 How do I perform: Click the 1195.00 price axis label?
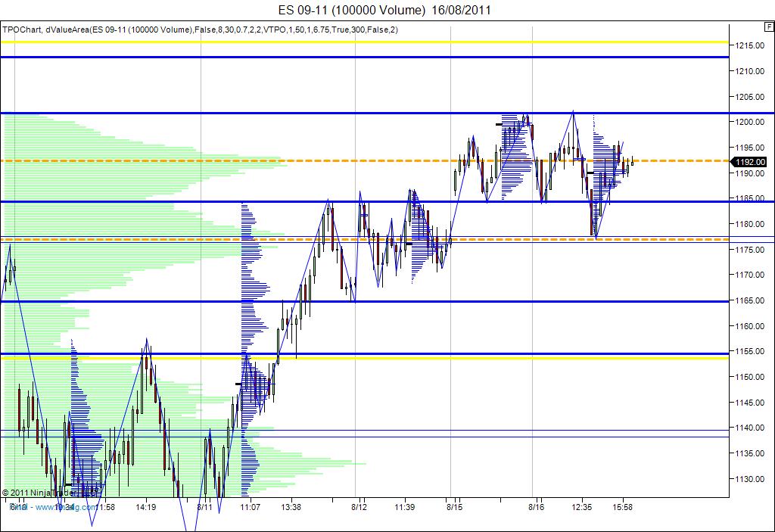750,148
